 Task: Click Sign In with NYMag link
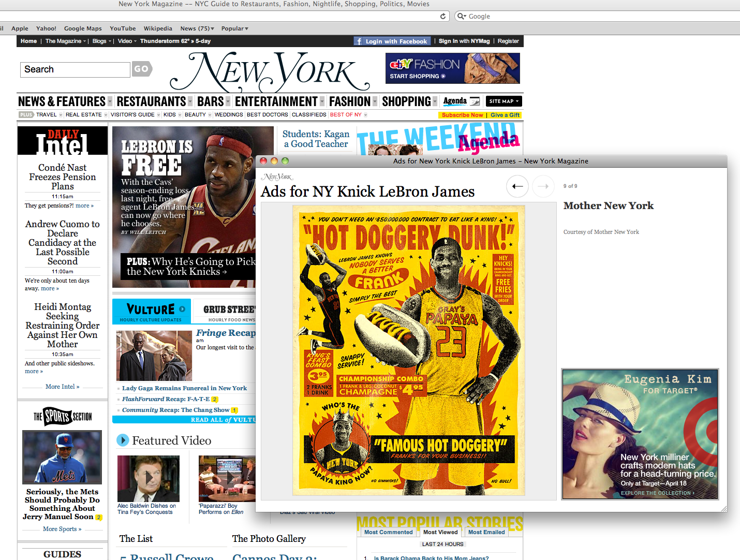[x=464, y=41]
